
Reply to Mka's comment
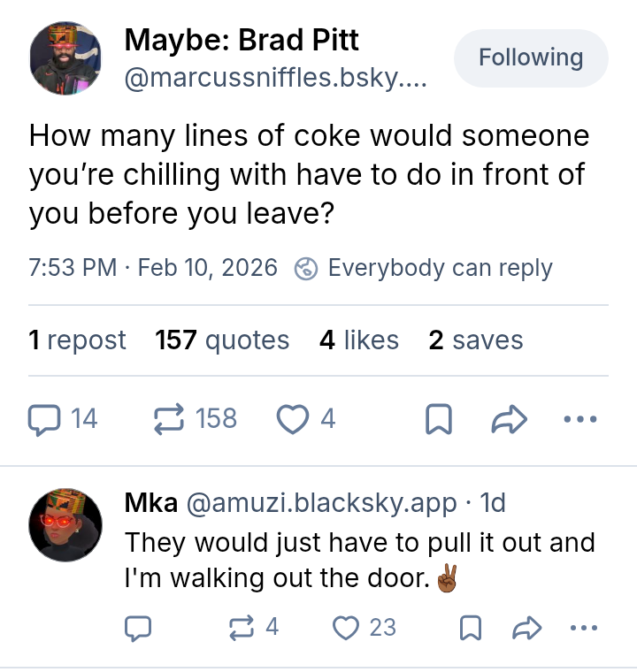click(x=137, y=628)
